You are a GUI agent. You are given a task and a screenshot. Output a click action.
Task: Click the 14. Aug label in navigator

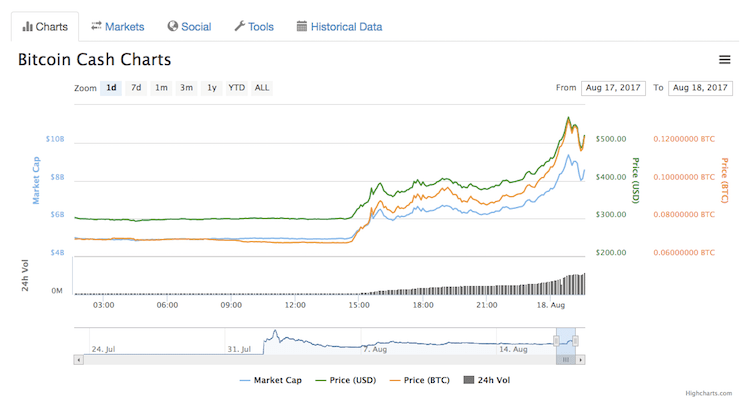coord(513,349)
